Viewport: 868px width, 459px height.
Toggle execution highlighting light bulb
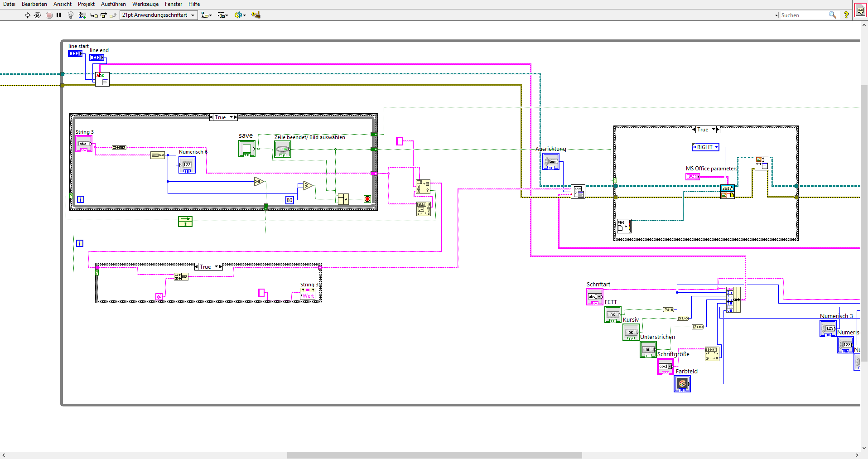tap(71, 15)
